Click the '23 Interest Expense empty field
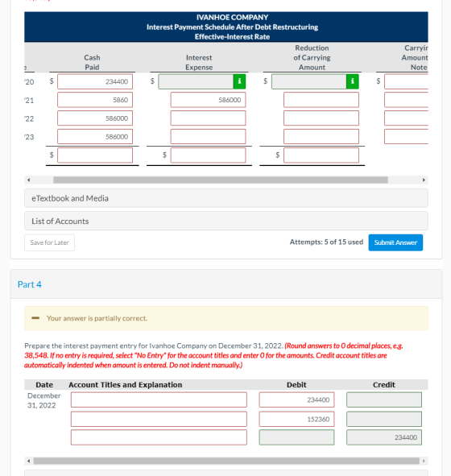The image size is (451, 476). [x=209, y=137]
